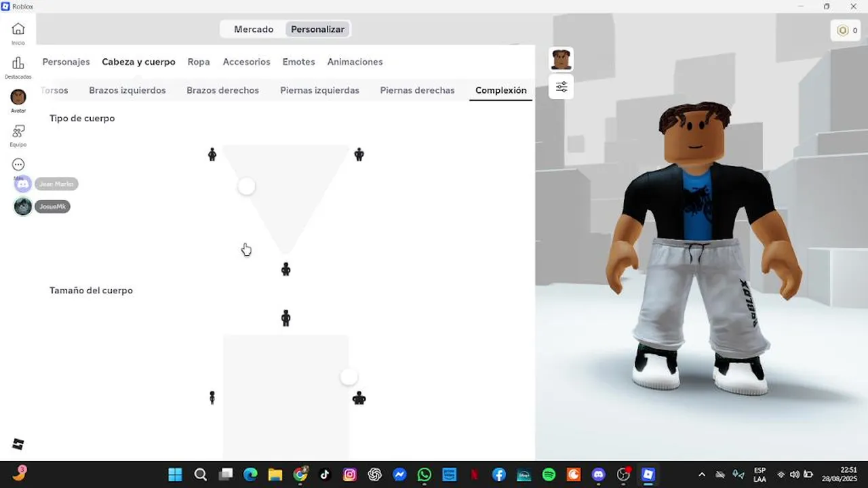Open Instagram from taskbar
The width and height of the screenshot is (868, 488).
point(350,474)
